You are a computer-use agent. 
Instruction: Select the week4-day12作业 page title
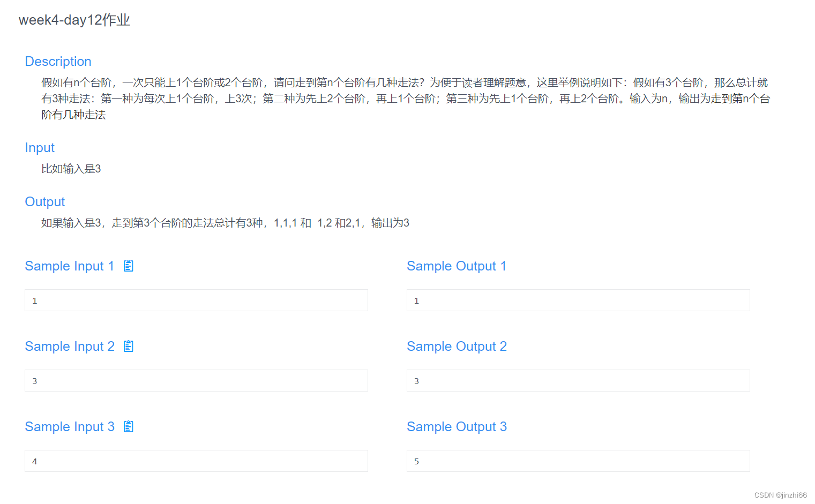[x=74, y=20]
